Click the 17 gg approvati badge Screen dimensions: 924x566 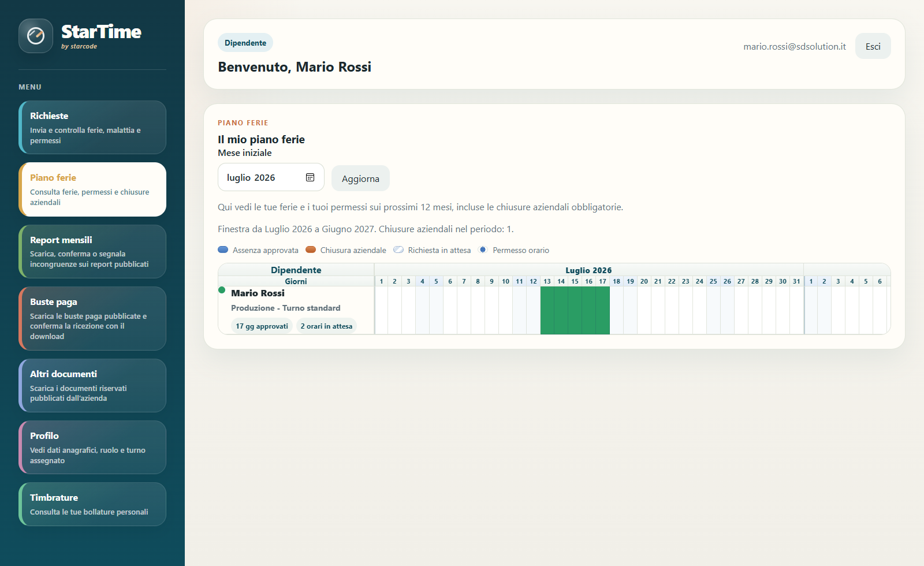coord(262,326)
